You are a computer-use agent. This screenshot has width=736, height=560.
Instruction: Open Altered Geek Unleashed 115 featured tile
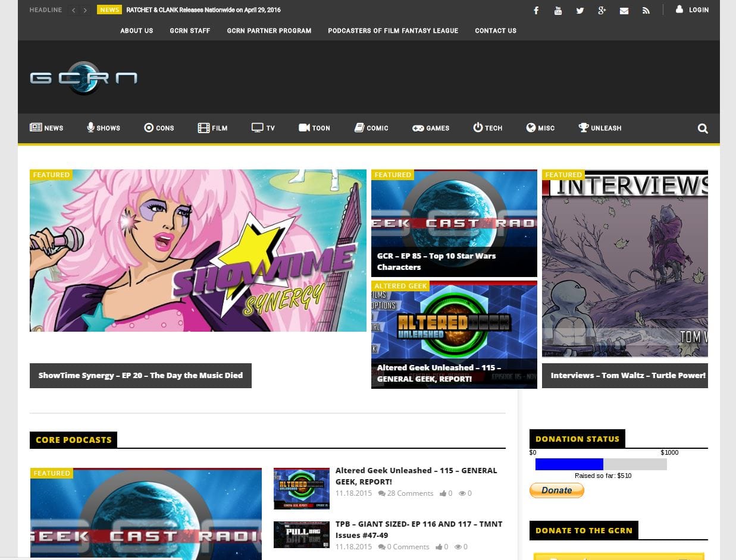click(x=454, y=335)
